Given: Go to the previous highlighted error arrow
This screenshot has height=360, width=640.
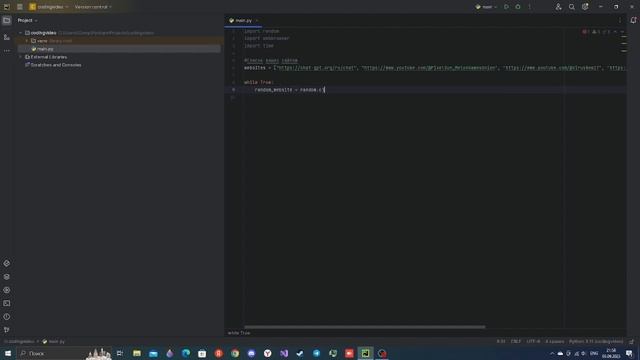Looking at the screenshot, I should point(616,32).
